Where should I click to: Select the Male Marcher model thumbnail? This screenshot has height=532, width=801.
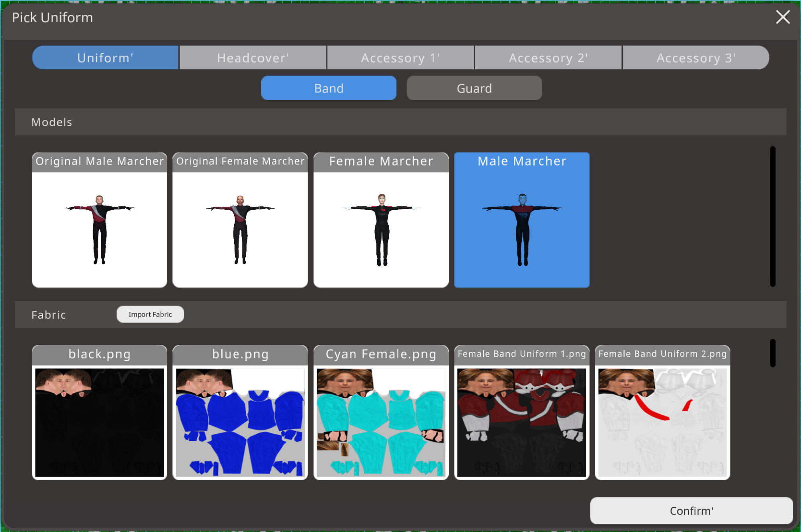(x=521, y=220)
